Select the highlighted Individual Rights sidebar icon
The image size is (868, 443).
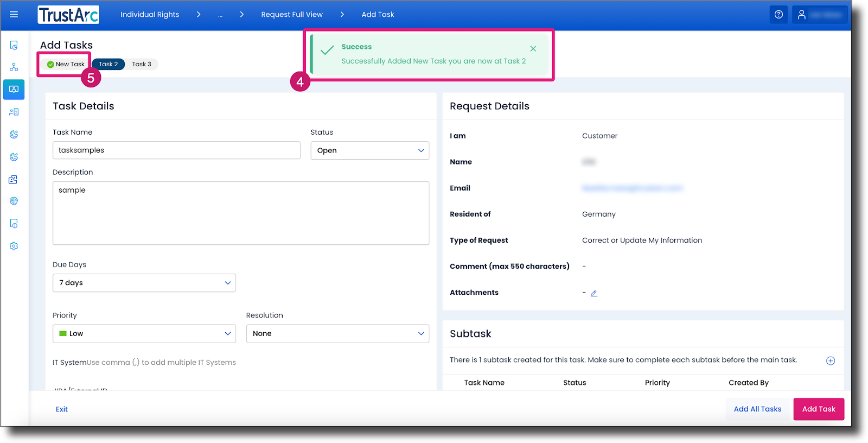pos(14,89)
